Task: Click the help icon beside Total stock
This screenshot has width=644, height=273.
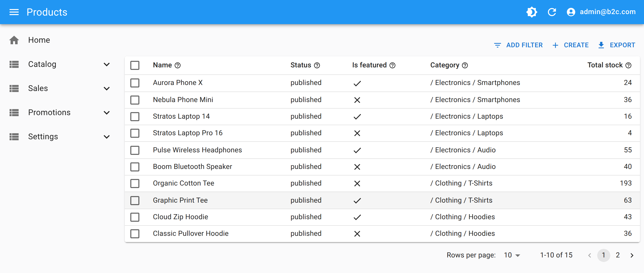Action: (x=628, y=65)
